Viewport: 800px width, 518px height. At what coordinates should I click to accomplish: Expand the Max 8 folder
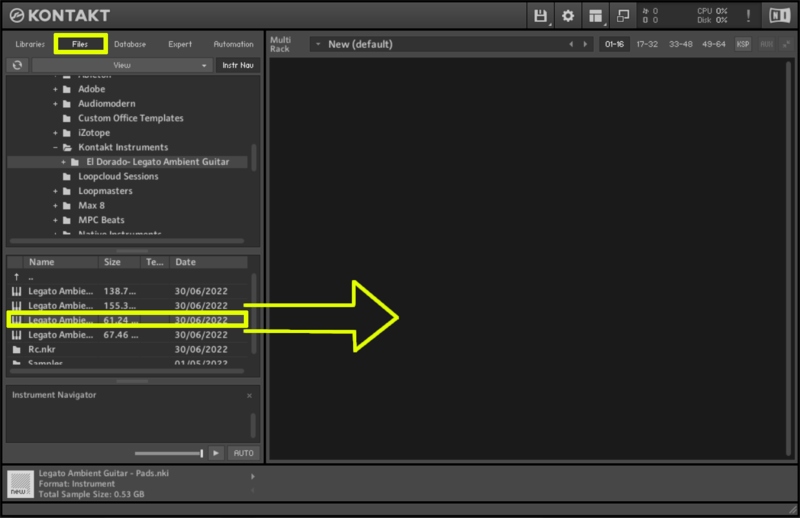56,206
